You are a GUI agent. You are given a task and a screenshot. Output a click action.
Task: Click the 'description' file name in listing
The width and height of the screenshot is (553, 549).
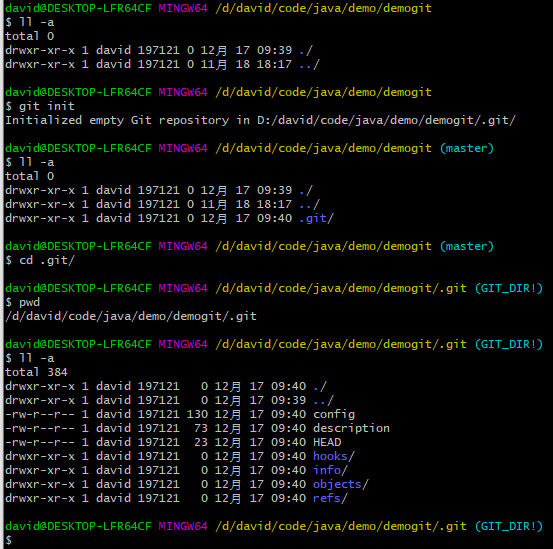(351, 428)
